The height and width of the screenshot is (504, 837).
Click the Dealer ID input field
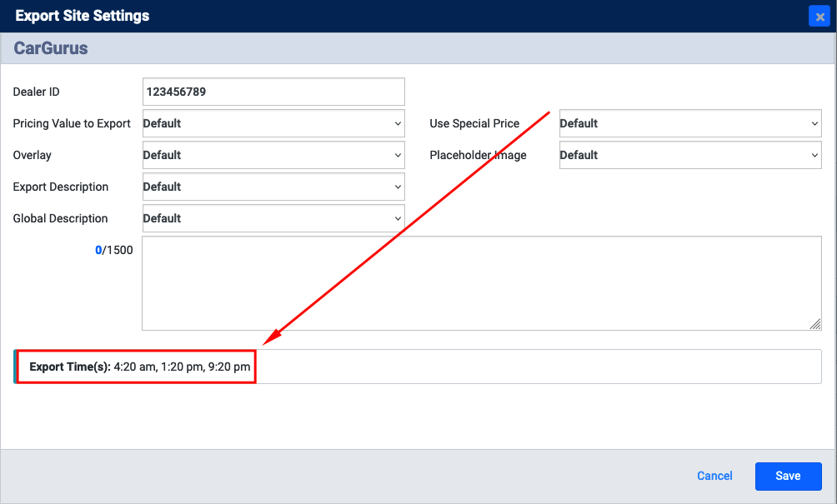point(273,92)
